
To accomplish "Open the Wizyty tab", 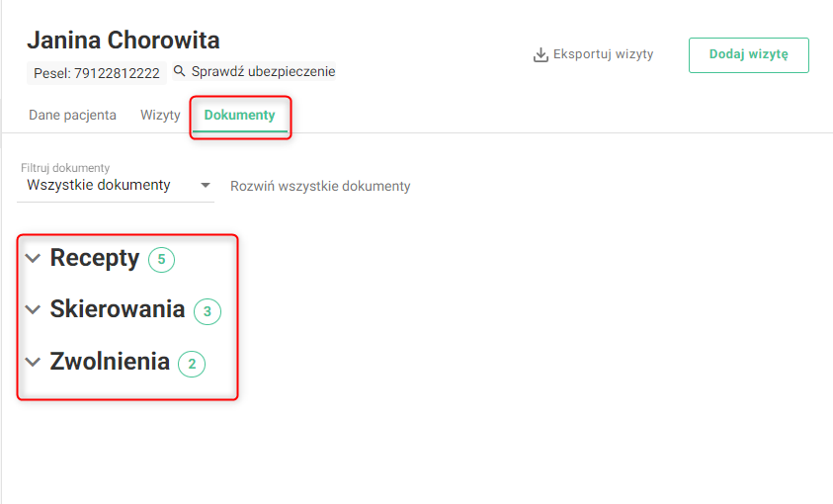I will coord(160,116).
